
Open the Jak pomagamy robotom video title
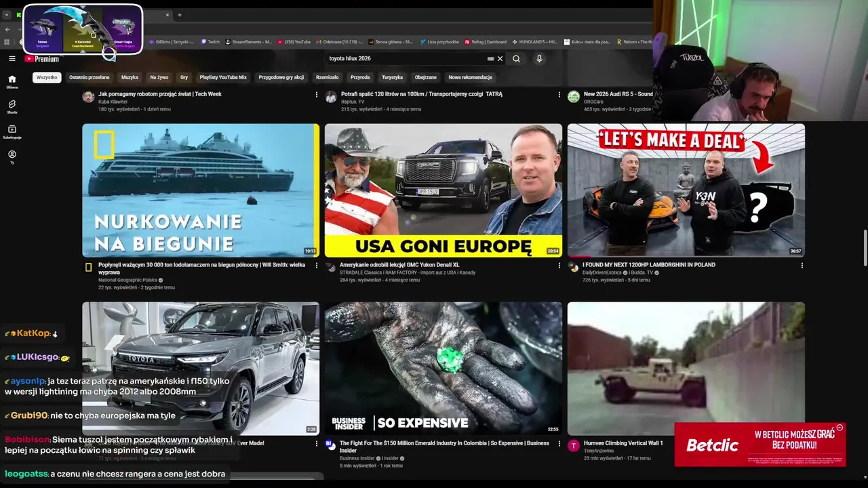(160, 94)
